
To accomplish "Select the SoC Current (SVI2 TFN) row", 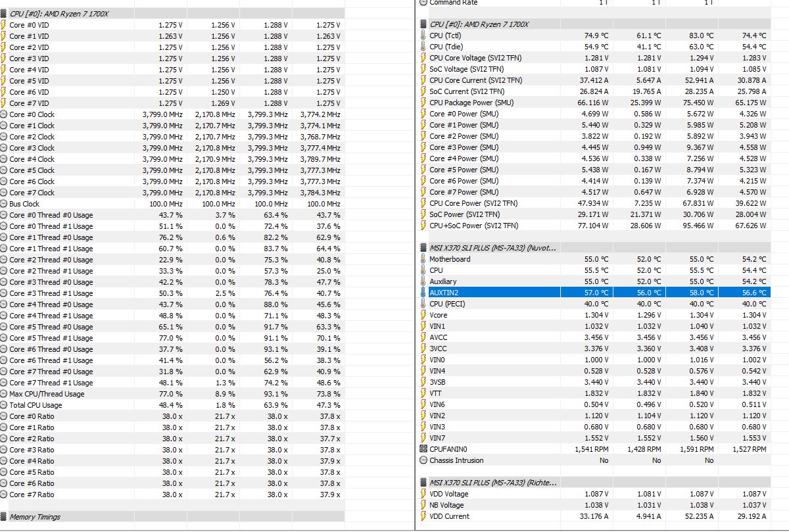I will (594, 91).
